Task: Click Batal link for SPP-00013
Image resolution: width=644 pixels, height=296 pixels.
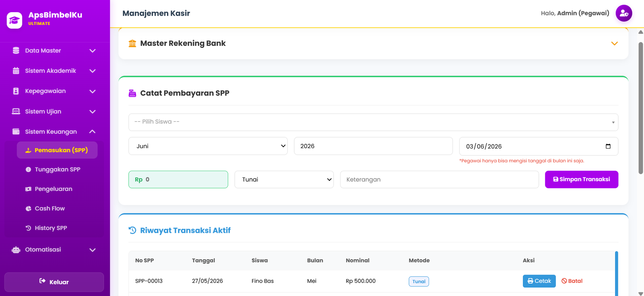Action: (x=572, y=281)
